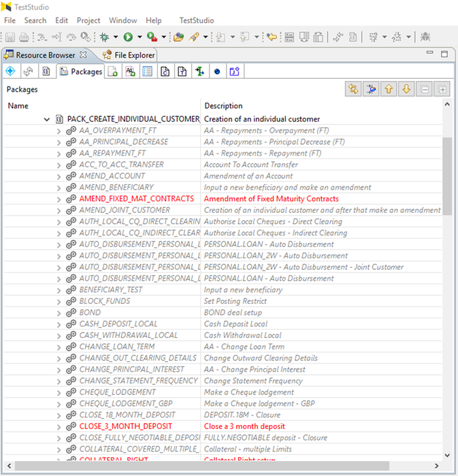
Task: Open the dropdown arrow next to Run button
Action: point(139,37)
